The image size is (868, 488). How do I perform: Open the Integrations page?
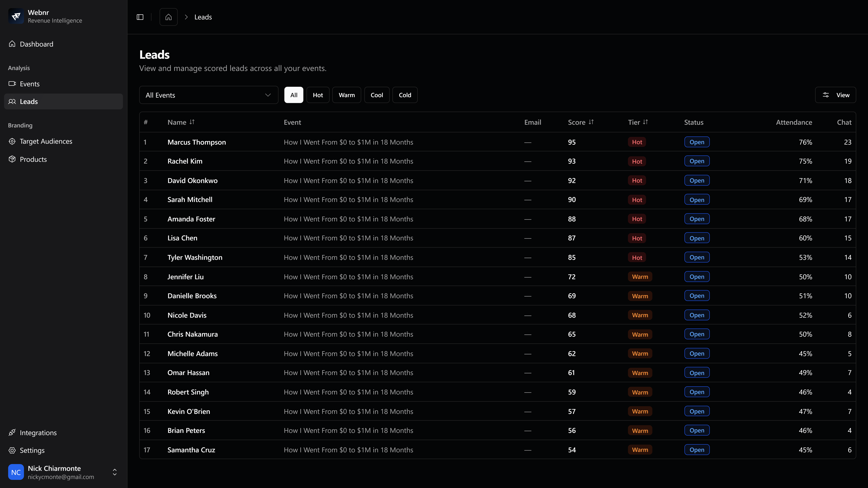pos(38,433)
